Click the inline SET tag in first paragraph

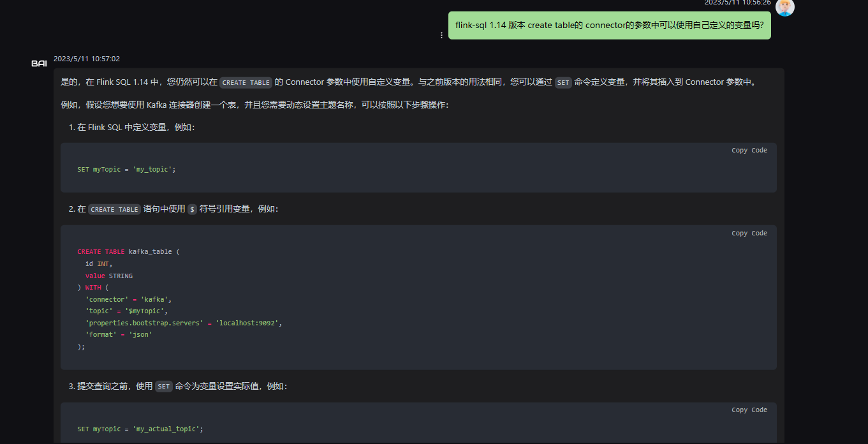(563, 82)
